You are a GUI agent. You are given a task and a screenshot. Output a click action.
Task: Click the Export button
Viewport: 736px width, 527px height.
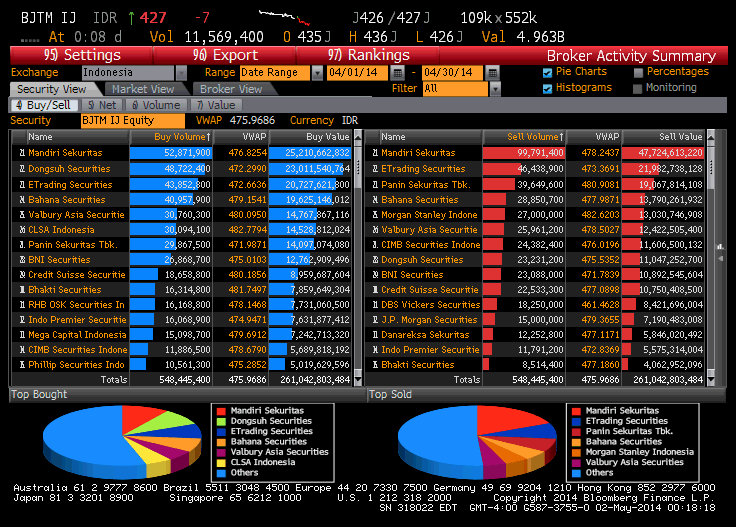point(225,55)
